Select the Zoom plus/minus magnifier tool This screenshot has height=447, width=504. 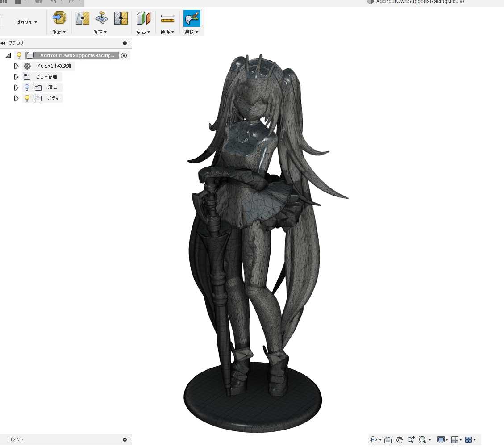point(411,439)
